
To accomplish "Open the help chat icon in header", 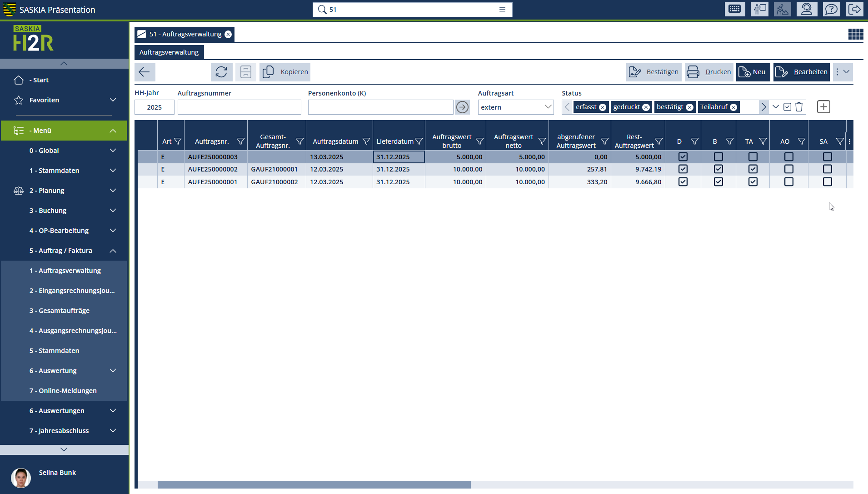I will (x=831, y=10).
